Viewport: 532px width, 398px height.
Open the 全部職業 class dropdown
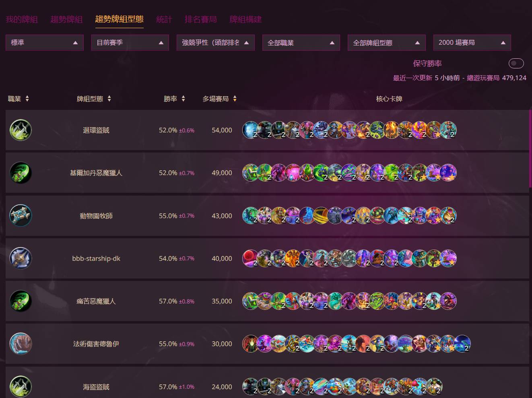click(x=301, y=43)
